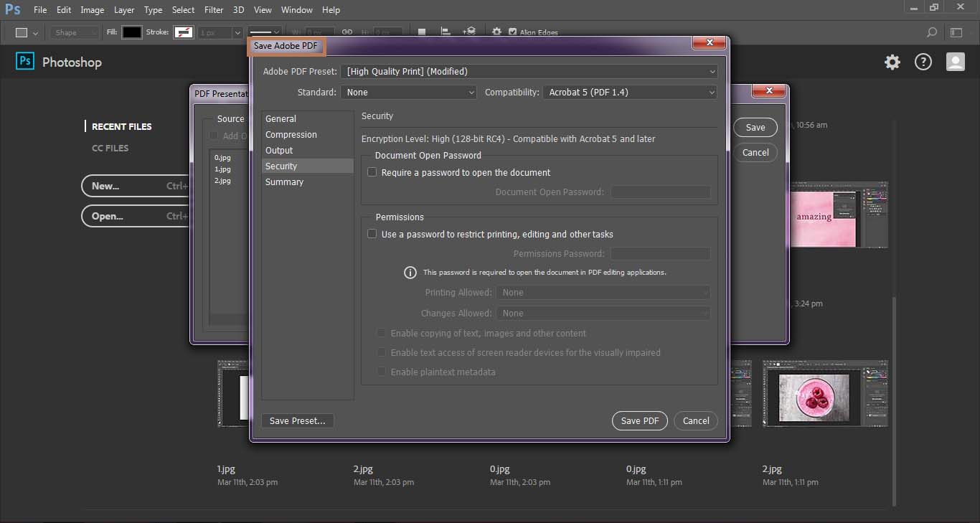Open the Adobe PDF Preset dropdown
Screen dimensions: 980x523
pyautogui.click(x=529, y=72)
